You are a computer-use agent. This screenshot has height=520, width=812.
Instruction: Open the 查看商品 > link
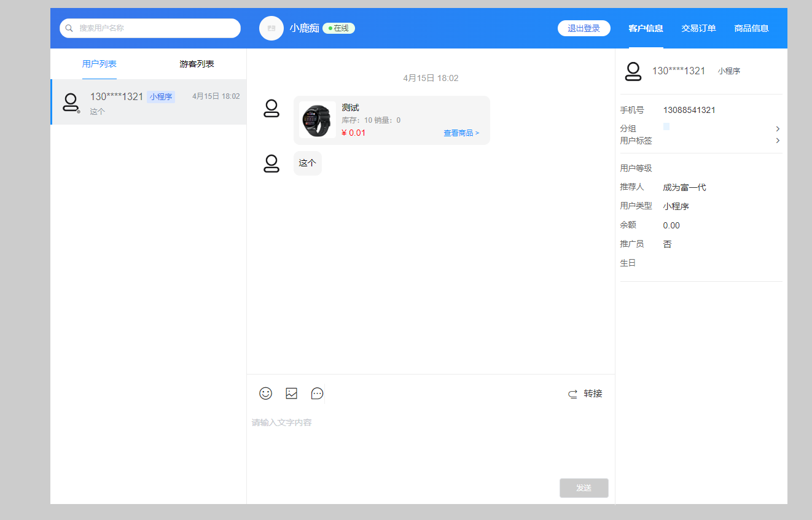click(x=461, y=133)
